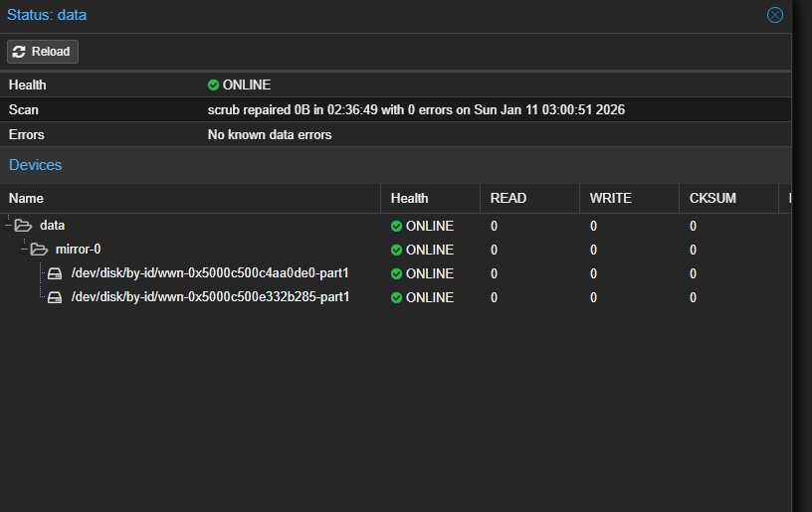This screenshot has width=812, height=512.
Task: Click the green status icon in data row
Action: click(397, 226)
